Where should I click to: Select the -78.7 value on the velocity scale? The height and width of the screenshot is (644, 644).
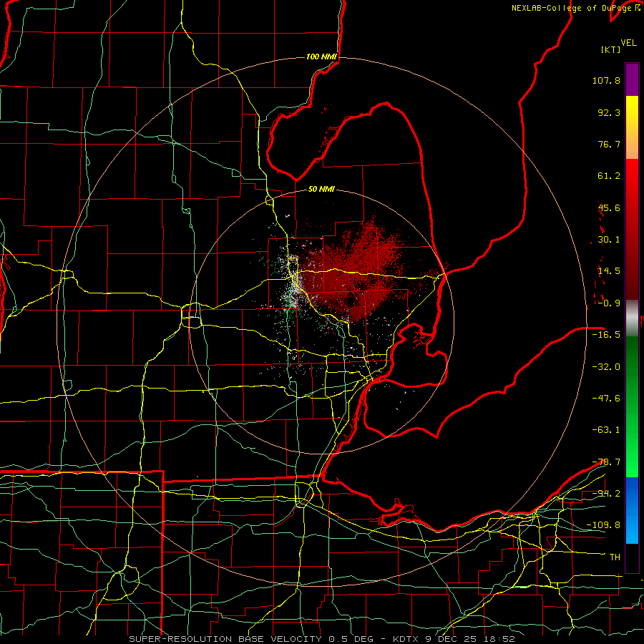pos(606,462)
